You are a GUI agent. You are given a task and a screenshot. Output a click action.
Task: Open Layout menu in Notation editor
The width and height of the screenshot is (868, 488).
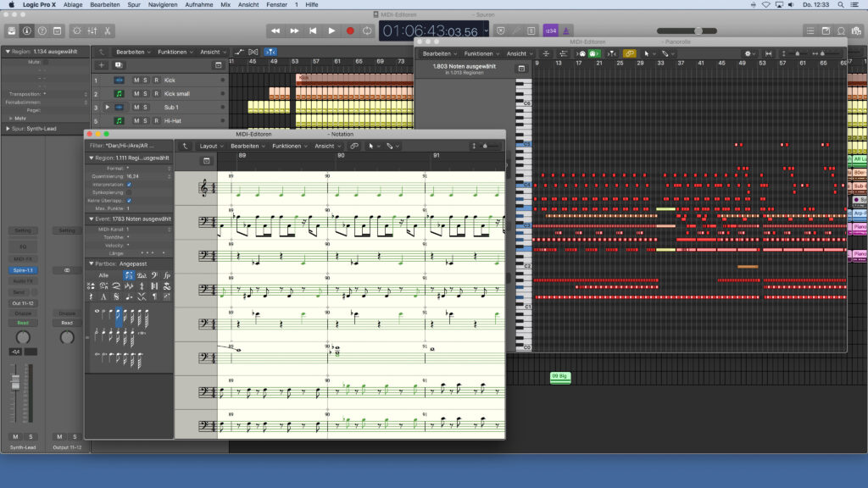[211, 146]
